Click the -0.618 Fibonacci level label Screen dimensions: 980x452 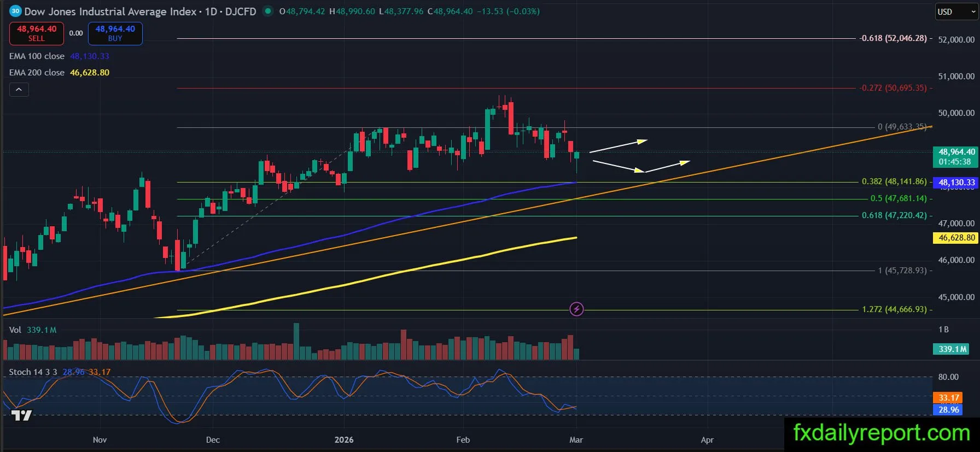point(893,38)
